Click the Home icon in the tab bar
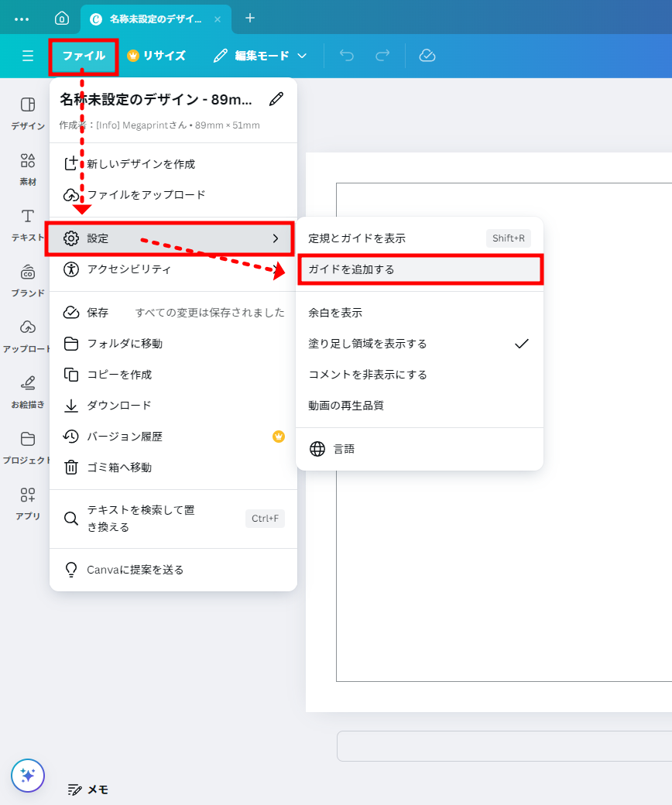Image resolution: width=672 pixels, height=805 pixels. tap(62, 19)
